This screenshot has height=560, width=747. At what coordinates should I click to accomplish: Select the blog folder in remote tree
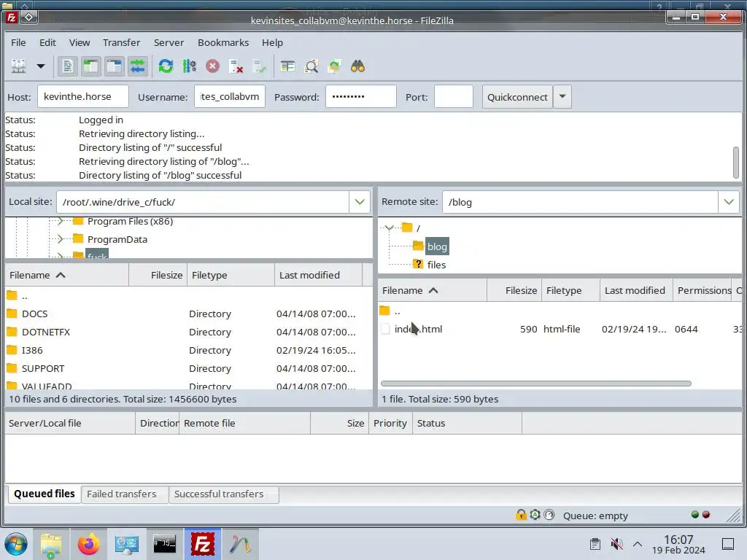pyautogui.click(x=437, y=246)
